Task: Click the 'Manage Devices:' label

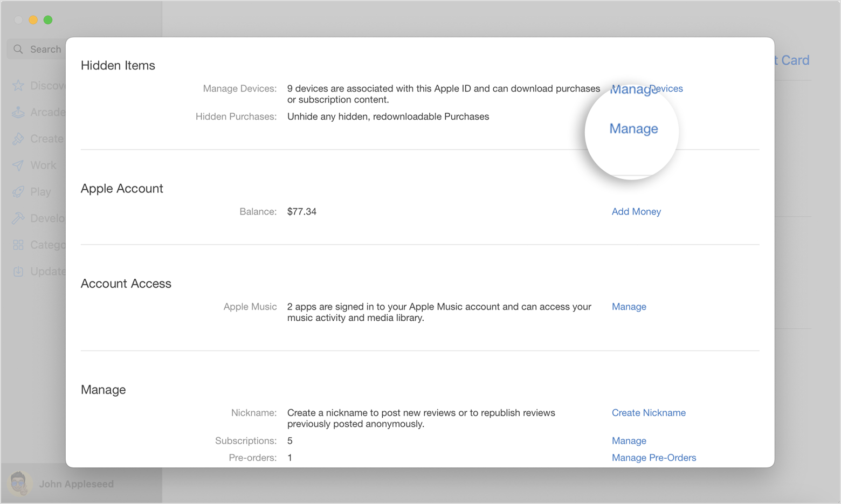Action: (239, 88)
